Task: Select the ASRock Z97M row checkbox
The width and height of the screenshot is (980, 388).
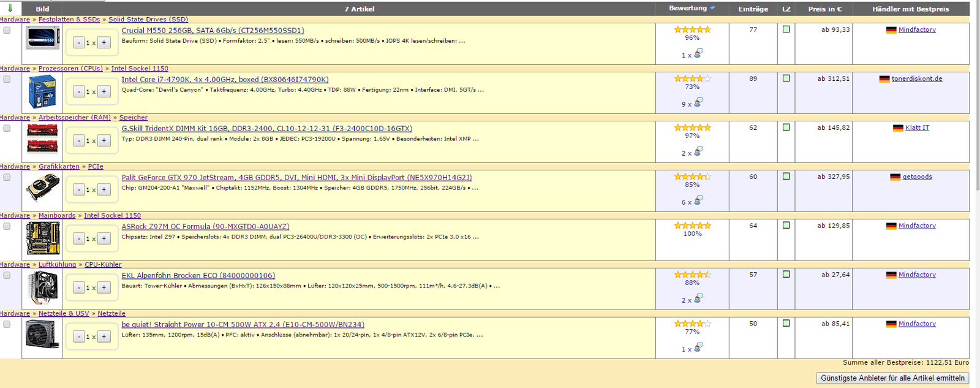Action: tap(7, 226)
